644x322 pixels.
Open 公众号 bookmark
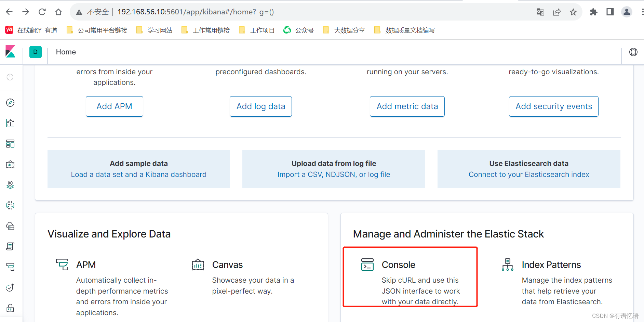(x=299, y=30)
